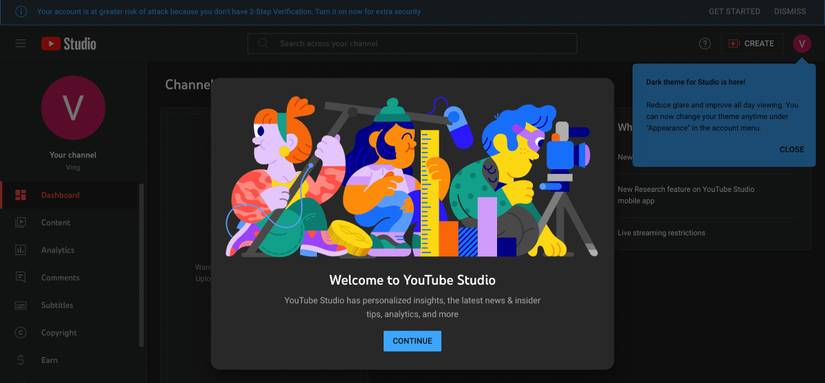
Task: Click the Comments sidebar icon
Action: 21,277
